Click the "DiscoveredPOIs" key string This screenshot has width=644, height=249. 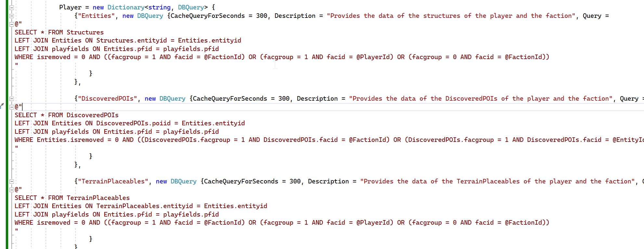107,98
